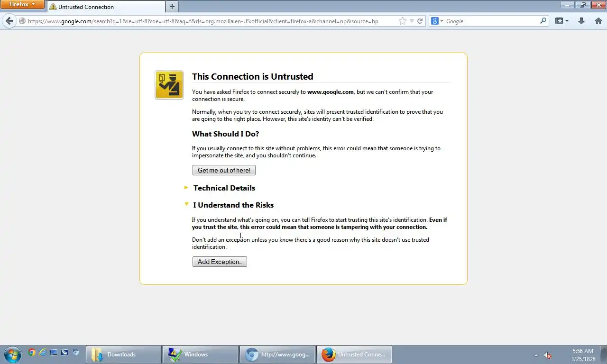
Task: Open the Windows Start button
Action: point(12,354)
